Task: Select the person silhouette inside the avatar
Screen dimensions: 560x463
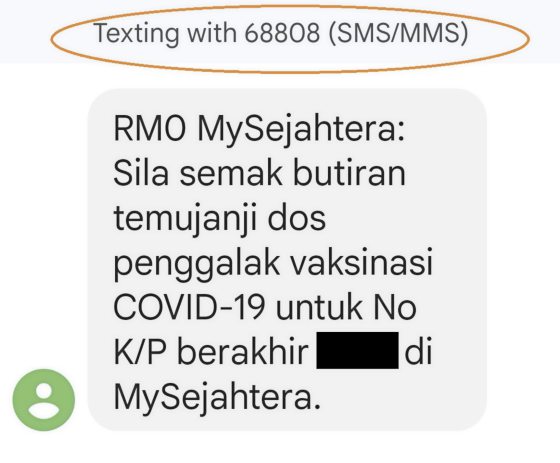Action: pos(44,401)
